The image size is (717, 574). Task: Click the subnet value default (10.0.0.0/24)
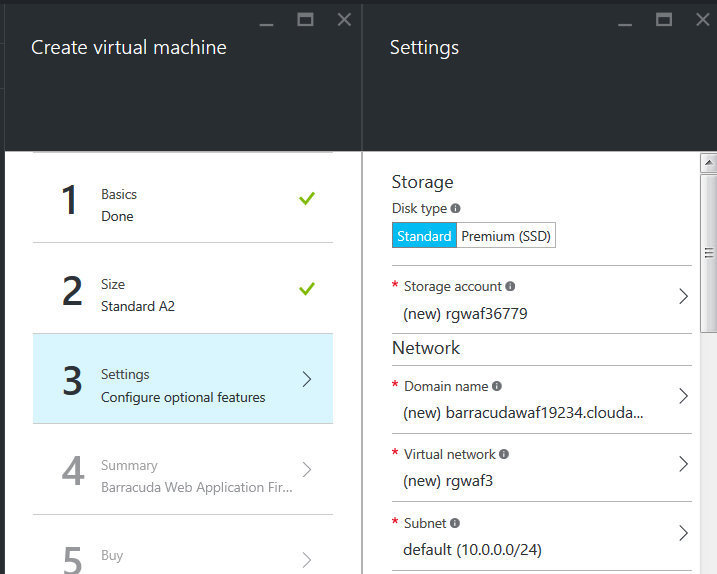(472, 549)
